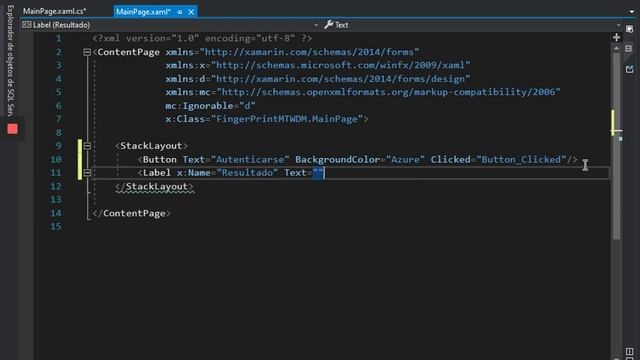Click the x:Name value "Resultado"
Viewport: 640px width, 360px height.
pos(247,173)
